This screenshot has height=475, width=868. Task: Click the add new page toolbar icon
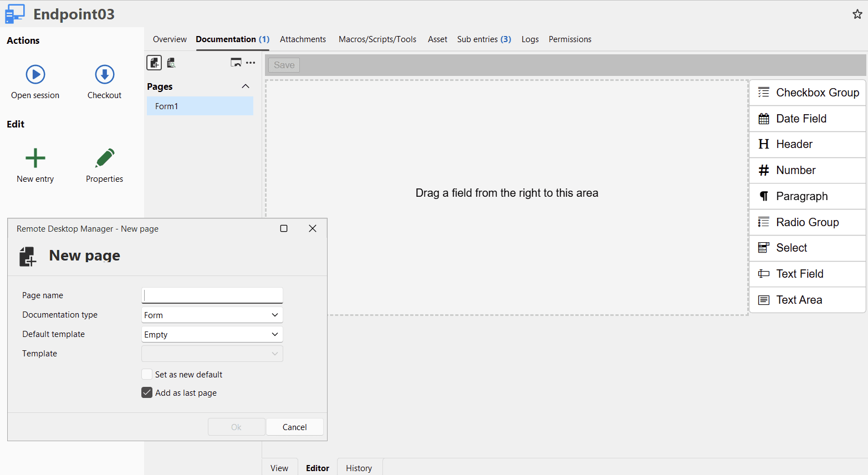(x=154, y=63)
